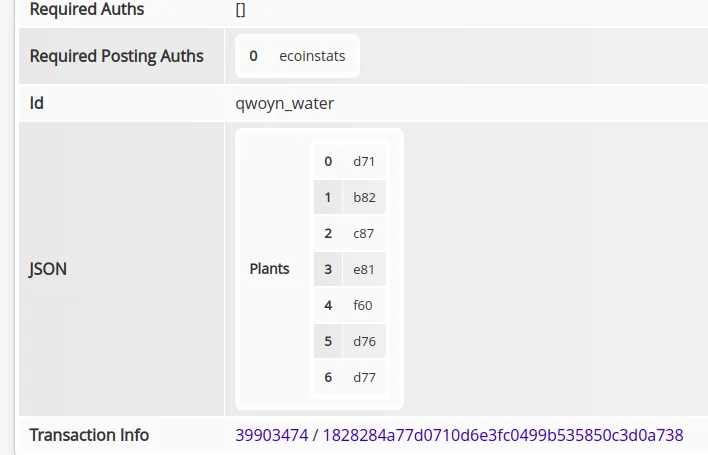708x455 pixels.
Task: Click plant entry f60
Action: [364, 305]
